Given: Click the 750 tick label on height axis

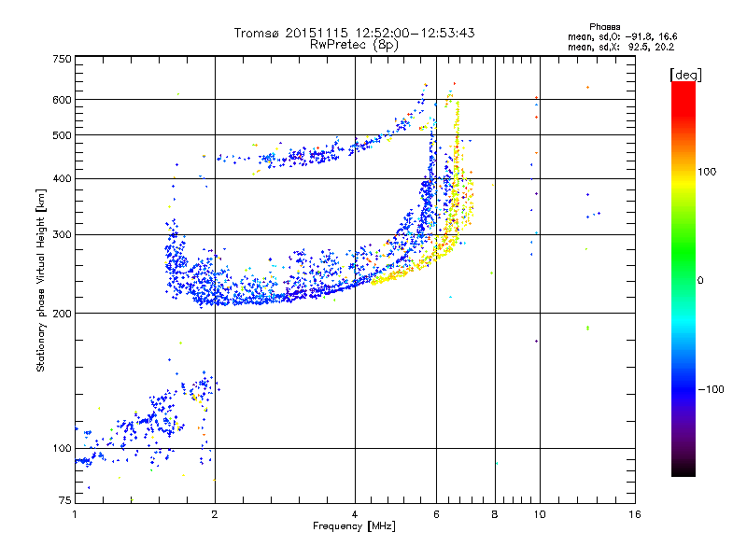Looking at the screenshot, I should click(62, 59).
